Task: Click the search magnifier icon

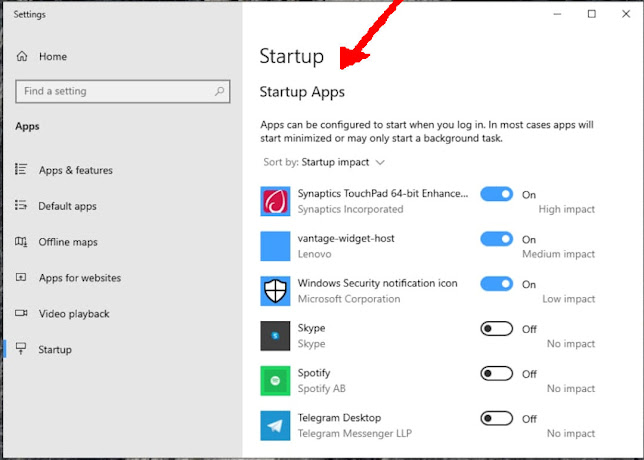Action: [x=219, y=91]
